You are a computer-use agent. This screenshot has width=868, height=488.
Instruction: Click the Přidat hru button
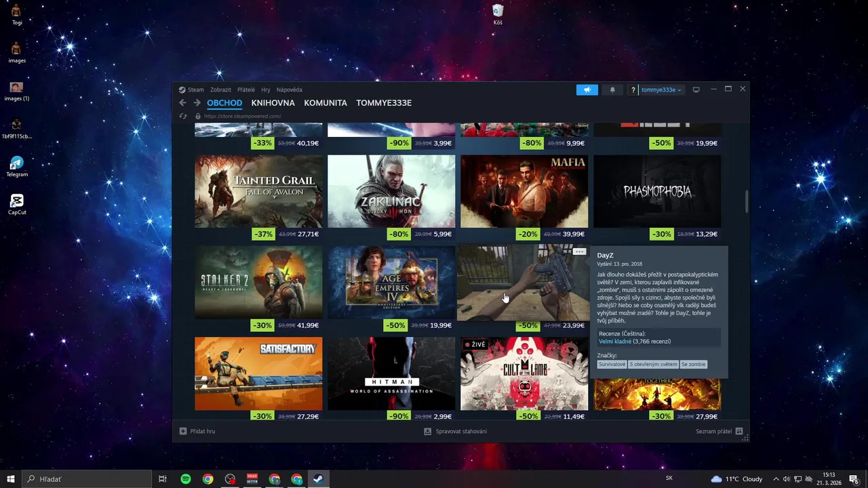pos(197,431)
